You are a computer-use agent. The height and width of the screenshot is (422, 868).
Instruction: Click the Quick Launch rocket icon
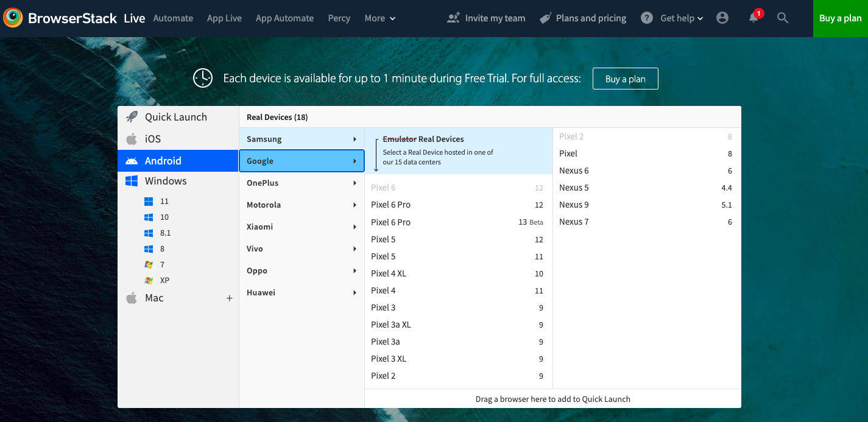(x=132, y=117)
